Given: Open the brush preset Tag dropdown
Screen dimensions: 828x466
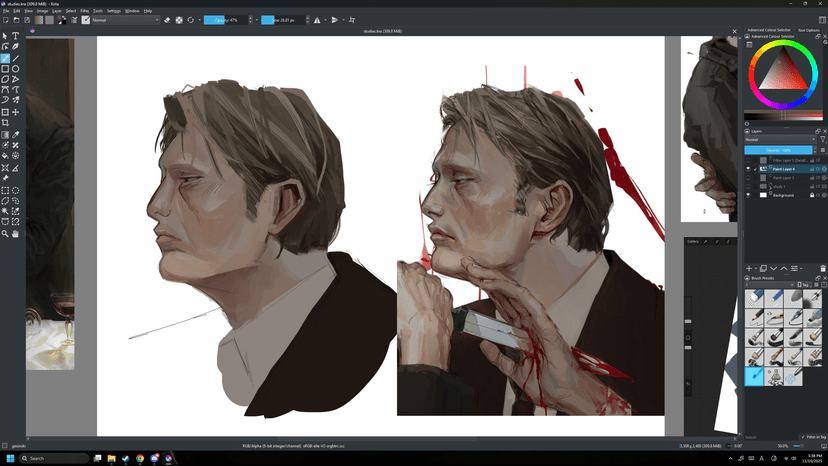Looking at the screenshot, I should click(x=805, y=284).
